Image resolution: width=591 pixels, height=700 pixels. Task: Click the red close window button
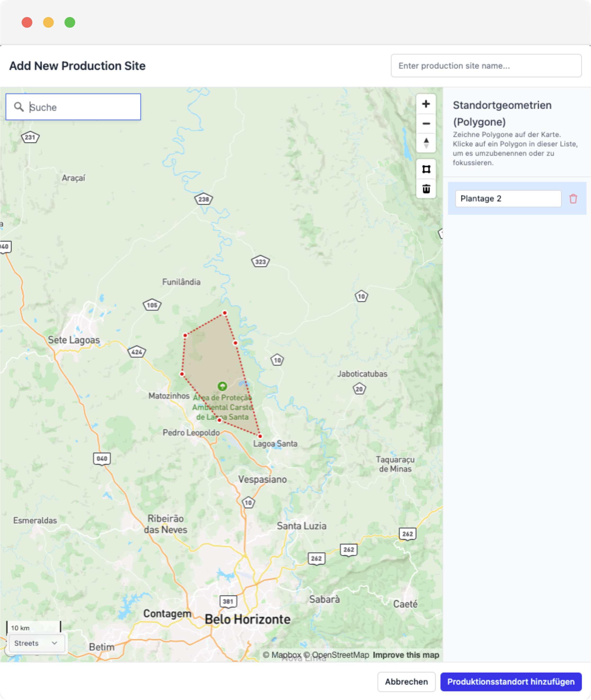[27, 23]
